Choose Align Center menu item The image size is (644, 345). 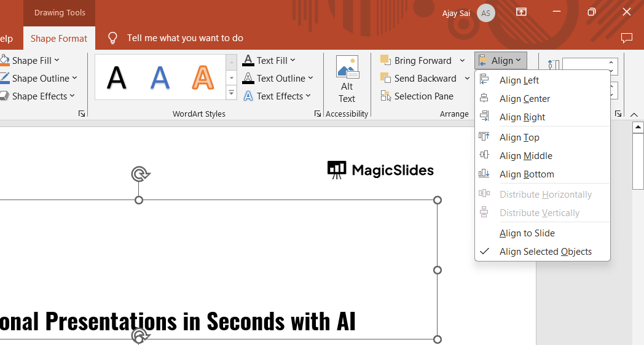[542, 98]
